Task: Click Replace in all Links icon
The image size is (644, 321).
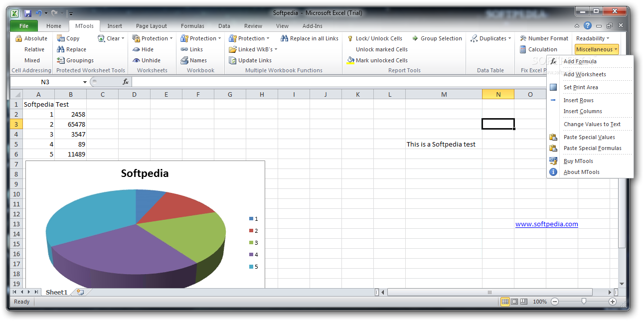Action: 284,38
